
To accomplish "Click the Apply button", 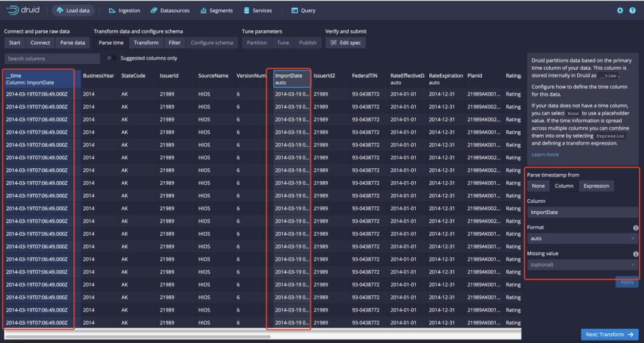I will (627, 282).
